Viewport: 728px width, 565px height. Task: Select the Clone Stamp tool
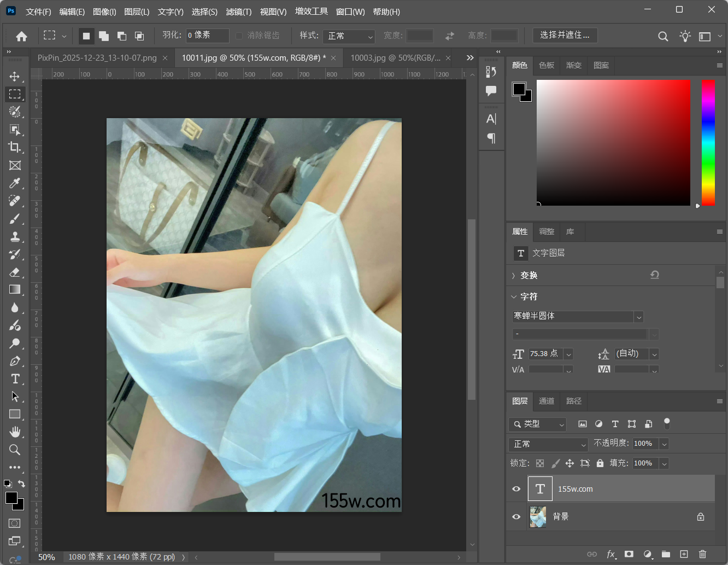pos(15,236)
